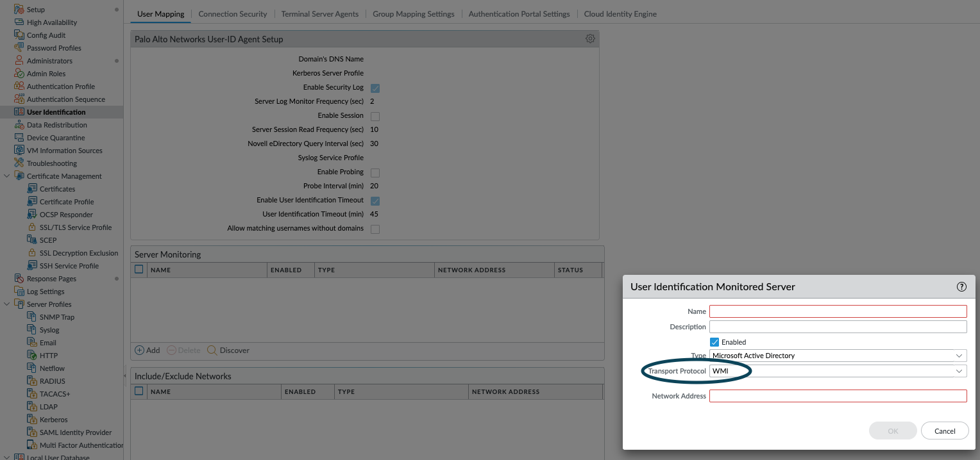Click the Setup icon in sidebar
The width and height of the screenshot is (980, 460).
coord(19,10)
